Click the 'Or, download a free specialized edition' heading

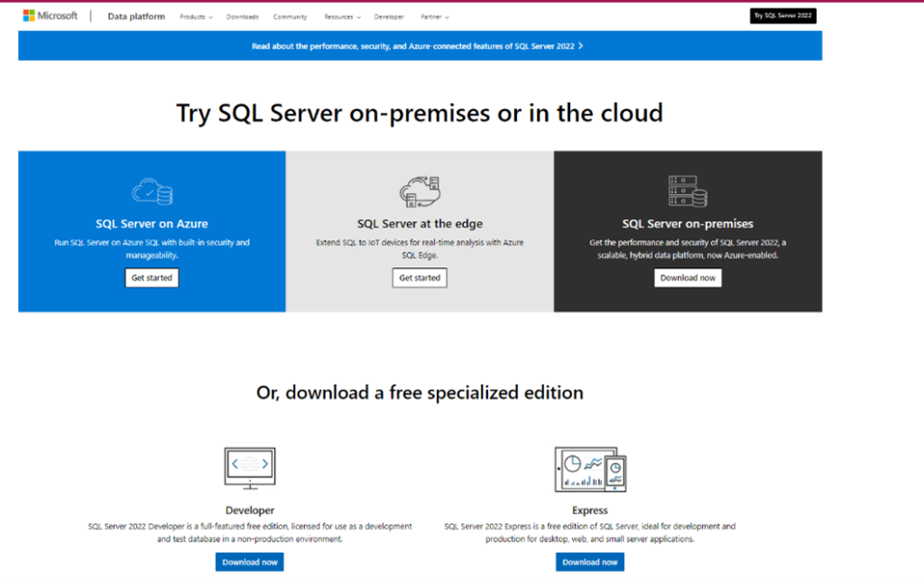click(420, 392)
